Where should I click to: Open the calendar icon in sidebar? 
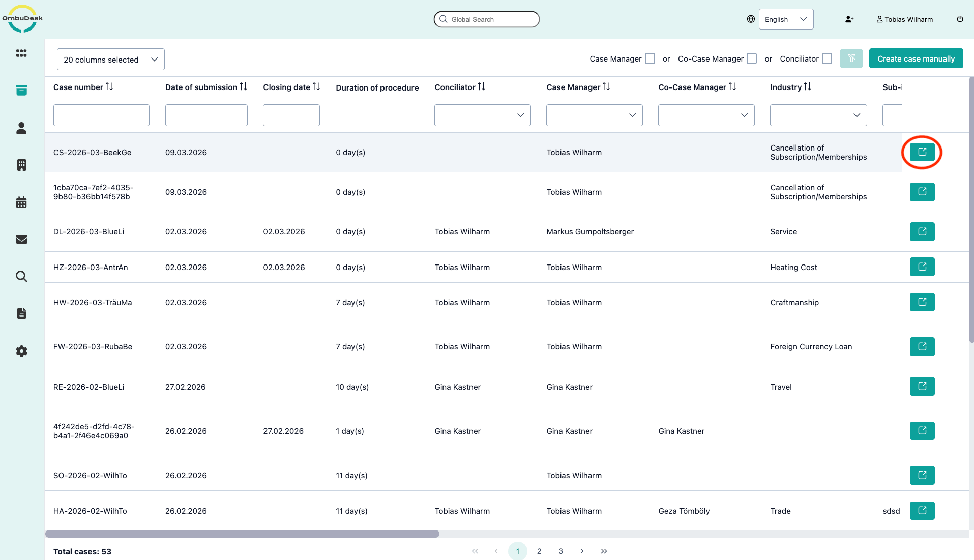click(x=21, y=202)
